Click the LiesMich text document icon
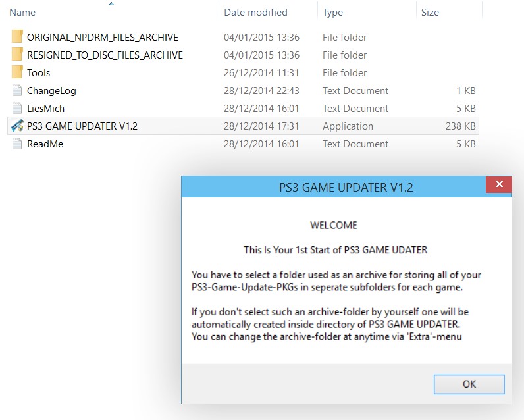 pos(17,108)
